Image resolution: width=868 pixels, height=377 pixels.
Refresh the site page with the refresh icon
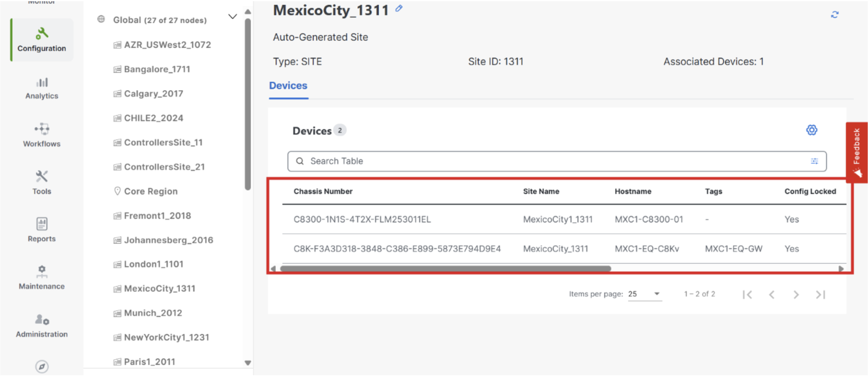pos(835,14)
